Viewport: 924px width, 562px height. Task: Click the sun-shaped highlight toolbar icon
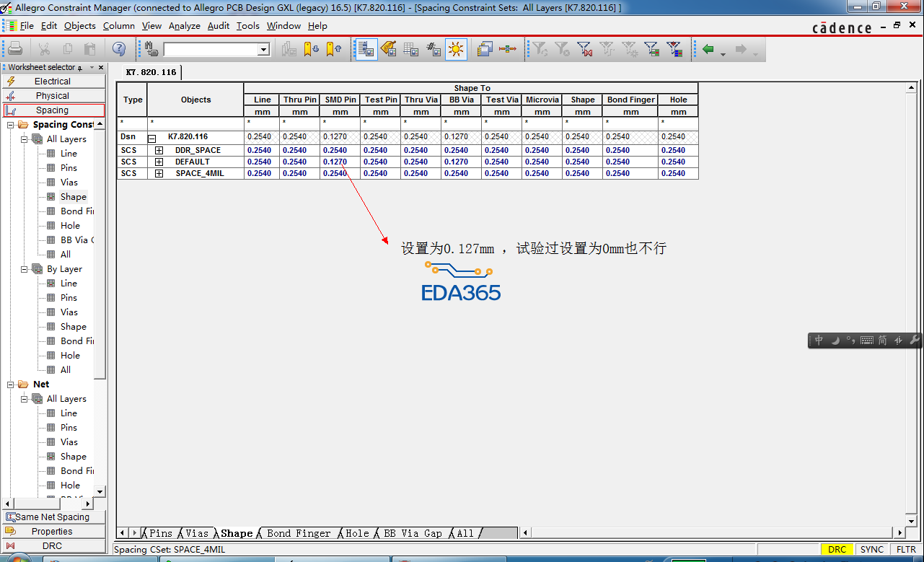coord(456,49)
